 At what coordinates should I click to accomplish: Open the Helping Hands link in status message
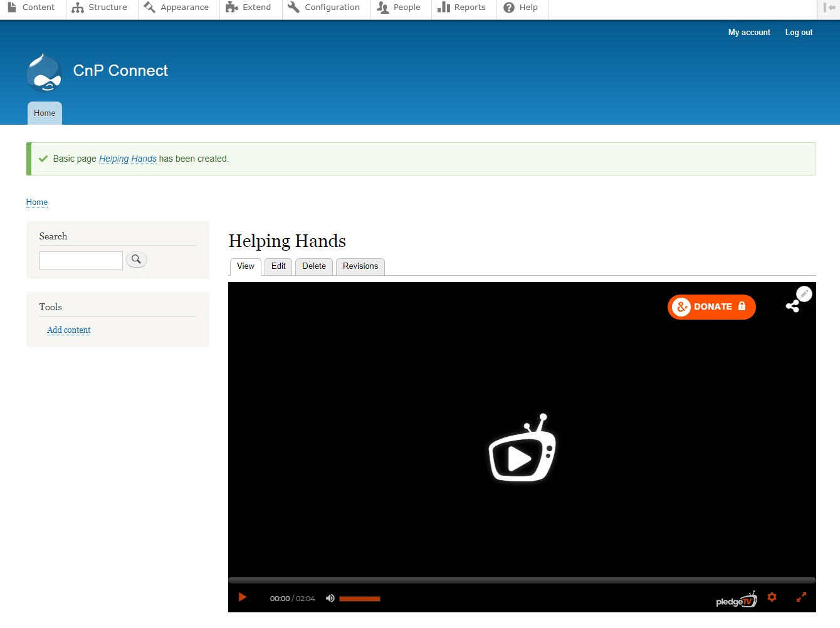point(128,159)
